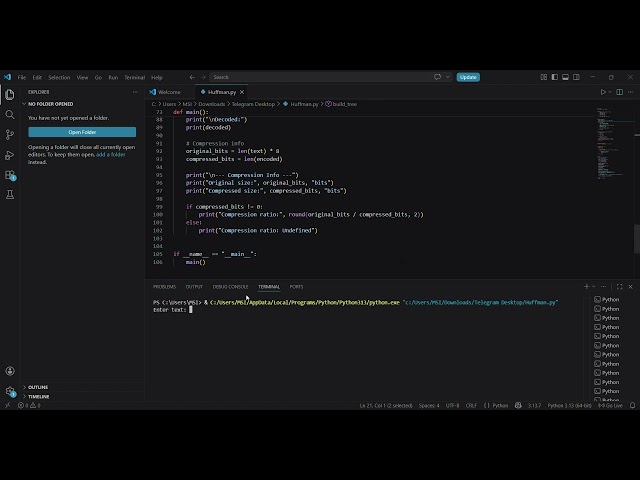This screenshot has height=480, width=640.
Task: Switch to the Ports panel tab
Action: click(296, 287)
